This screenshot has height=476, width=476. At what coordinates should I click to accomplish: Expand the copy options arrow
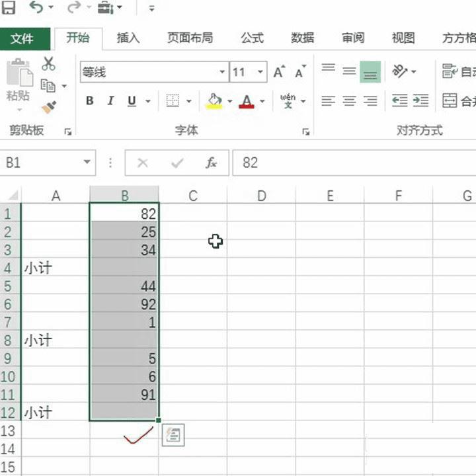(64, 86)
